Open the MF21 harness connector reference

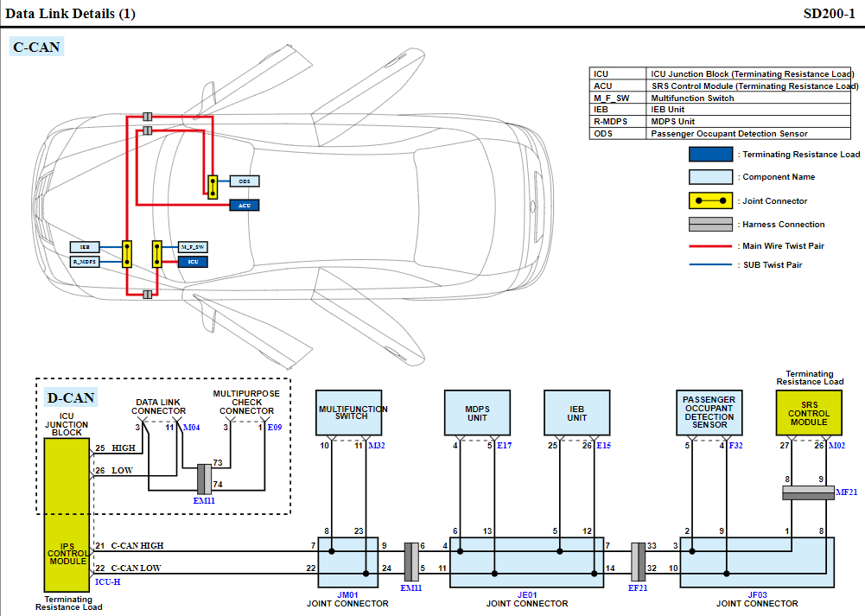[x=846, y=492]
